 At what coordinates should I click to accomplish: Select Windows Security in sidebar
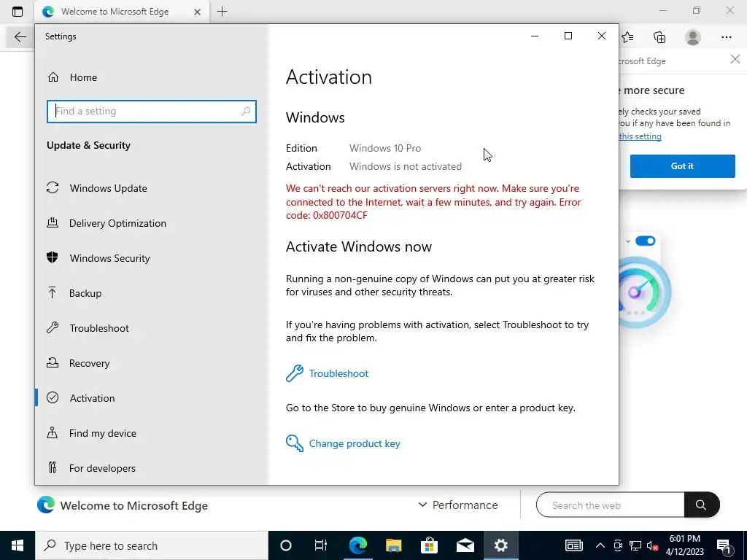tap(109, 258)
